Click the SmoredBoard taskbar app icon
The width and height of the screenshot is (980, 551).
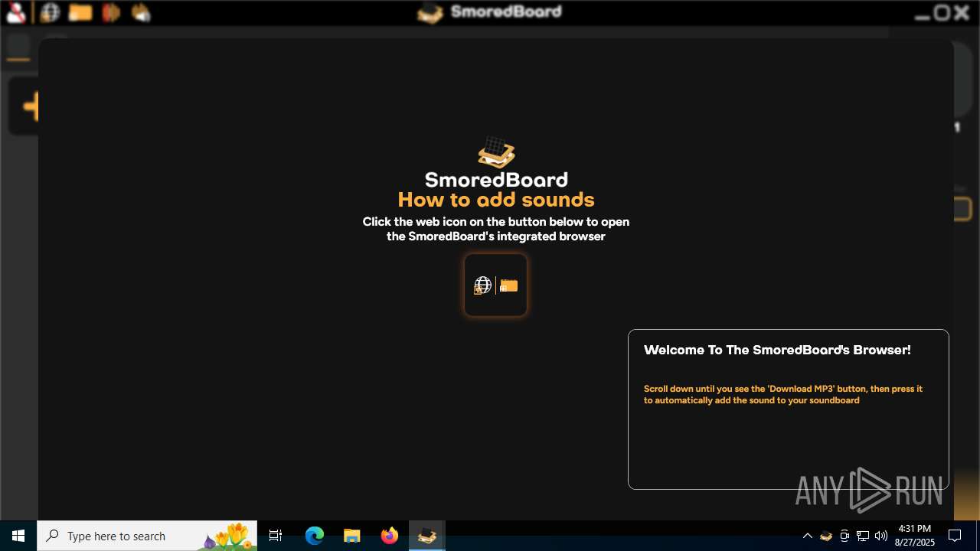click(x=426, y=536)
